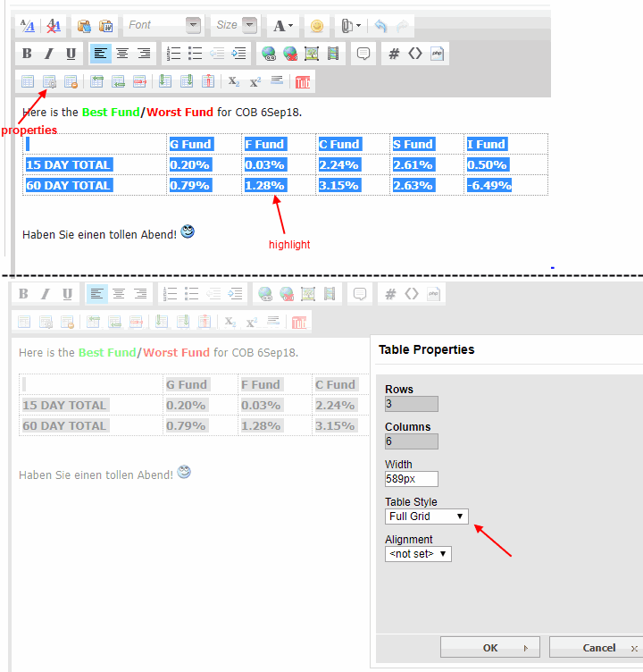The width and height of the screenshot is (643, 672).
Task: Click the OK button in Table Properties
Action: tap(490, 648)
